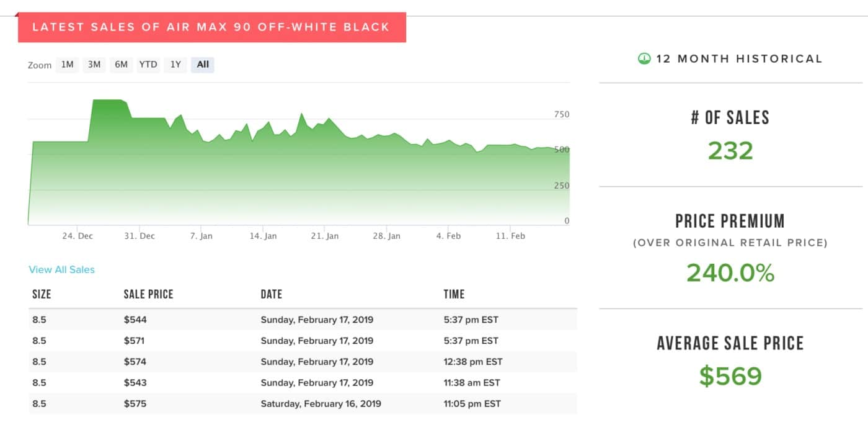Image resolution: width=868 pixels, height=422 pixels.
Task: Click the Latest Sales red header banner
Action: click(x=211, y=27)
